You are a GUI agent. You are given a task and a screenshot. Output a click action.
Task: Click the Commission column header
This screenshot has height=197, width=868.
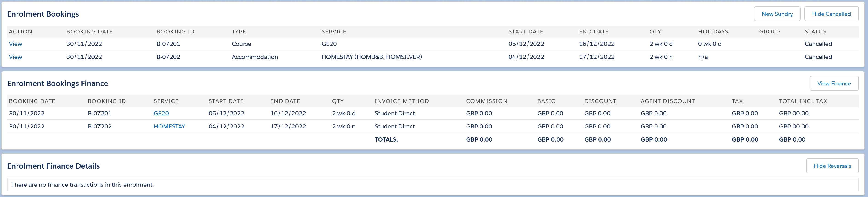486,101
